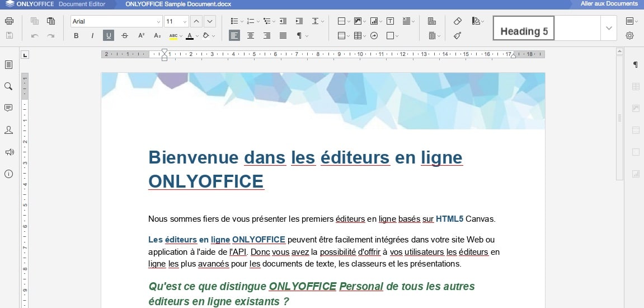Click the Paste clipboard icon
This screenshot has width=644, height=308.
click(x=51, y=21)
